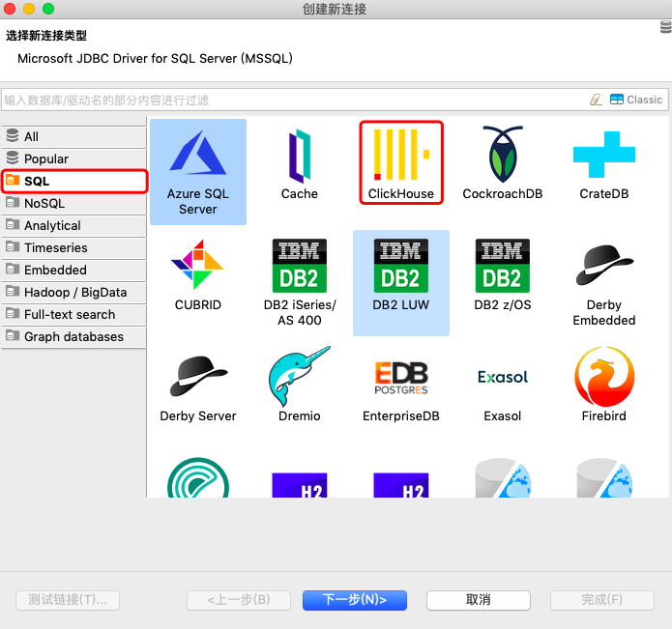The width and height of the screenshot is (672, 629).
Task: Select the CrateDB driver
Action: pos(604,164)
